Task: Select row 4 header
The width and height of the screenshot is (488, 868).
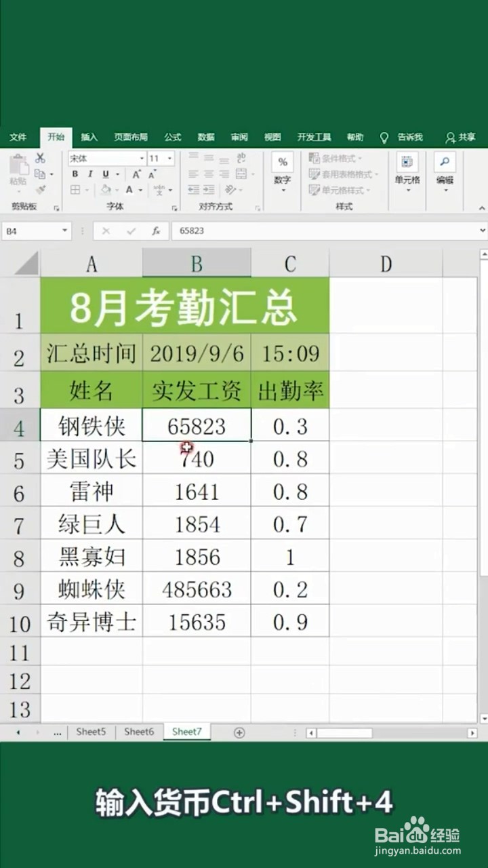Action: (x=20, y=425)
